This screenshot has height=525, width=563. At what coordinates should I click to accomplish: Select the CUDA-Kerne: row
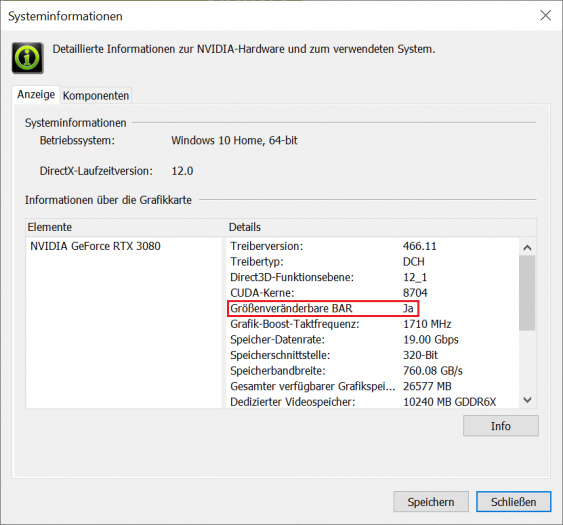(x=373, y=293)
